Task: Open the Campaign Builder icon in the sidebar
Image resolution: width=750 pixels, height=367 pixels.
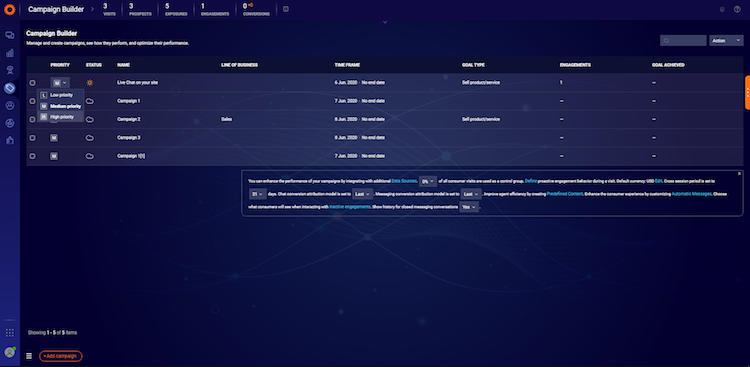Action: point(10,88)
